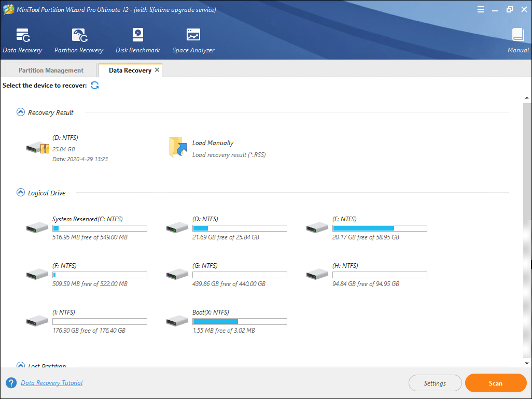Click the '(I: NTFS)' drive label
The width and height of the screenshot is (532, 399).
[63, 312]
